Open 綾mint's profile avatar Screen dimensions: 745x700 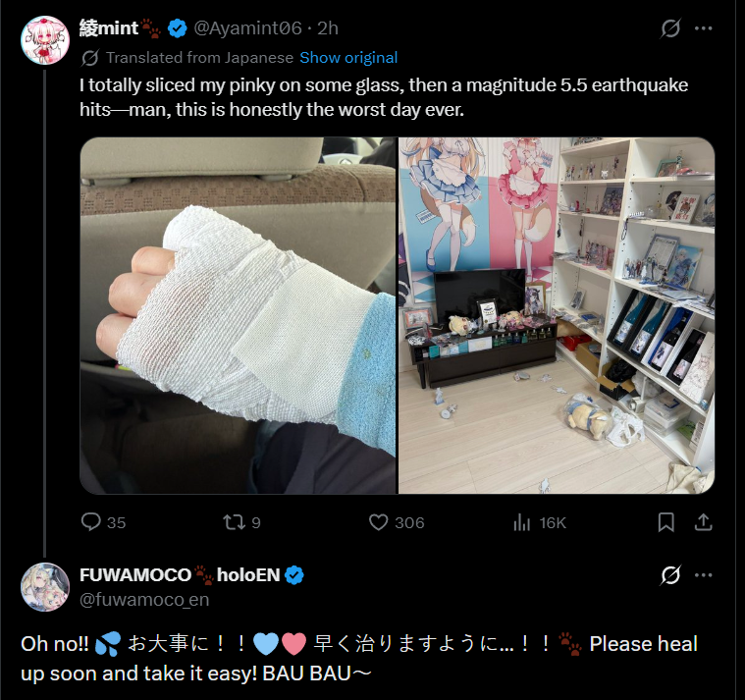[x=45, y=40]
